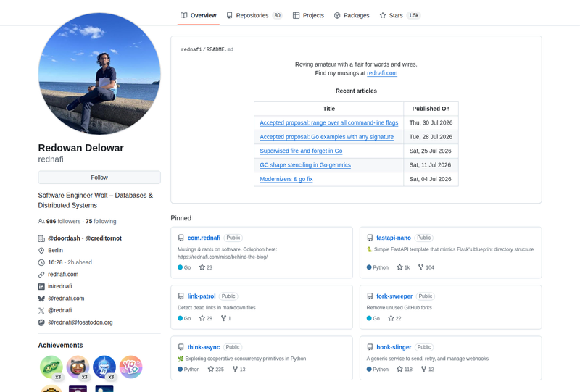Open the Pull Shark achievement badge

[x=104, y=367]
